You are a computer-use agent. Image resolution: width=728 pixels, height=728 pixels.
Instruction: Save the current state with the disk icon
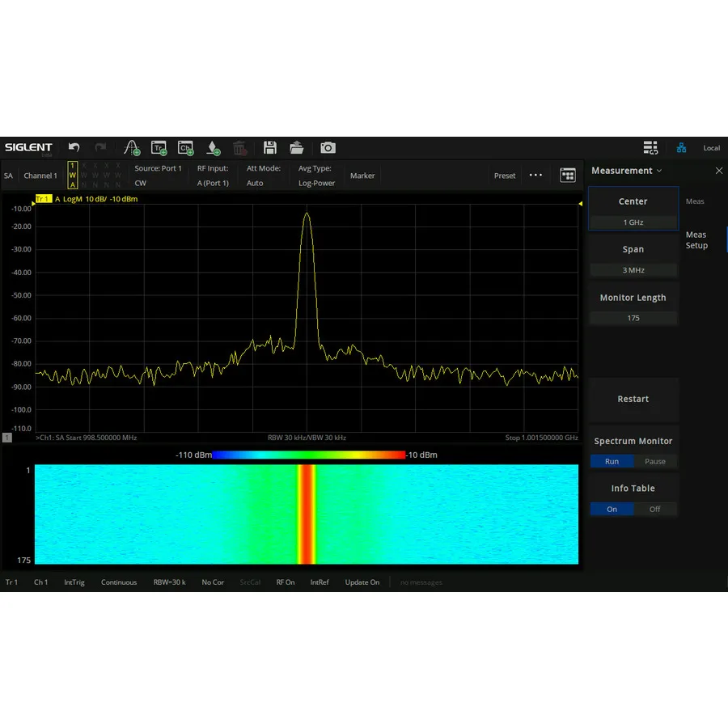(270, 148)
